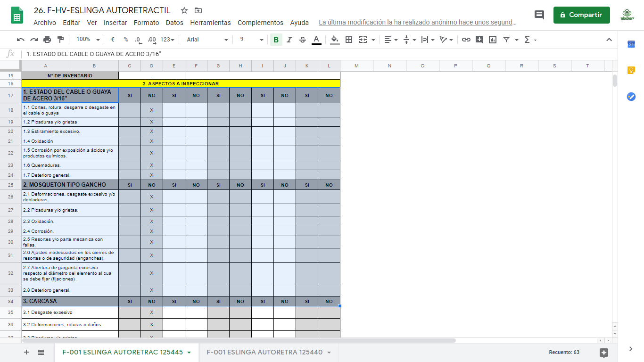Open the Ayuda menu

pos(299,23)
